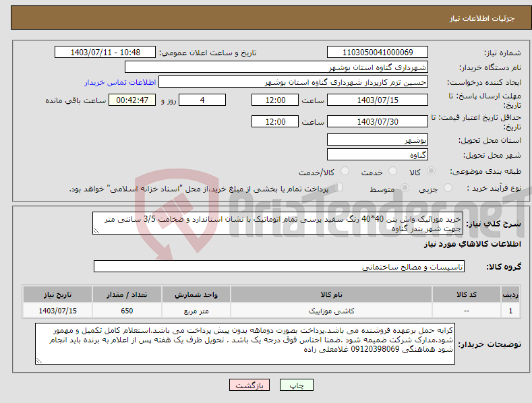
Task: Click the resize handle of description text area
Action: 96,230
